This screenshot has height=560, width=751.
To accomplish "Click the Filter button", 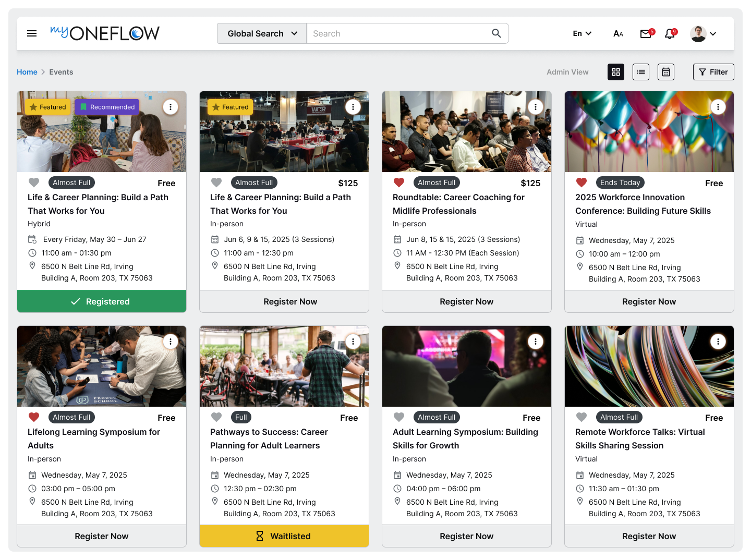I will click(x=713, y=72).
